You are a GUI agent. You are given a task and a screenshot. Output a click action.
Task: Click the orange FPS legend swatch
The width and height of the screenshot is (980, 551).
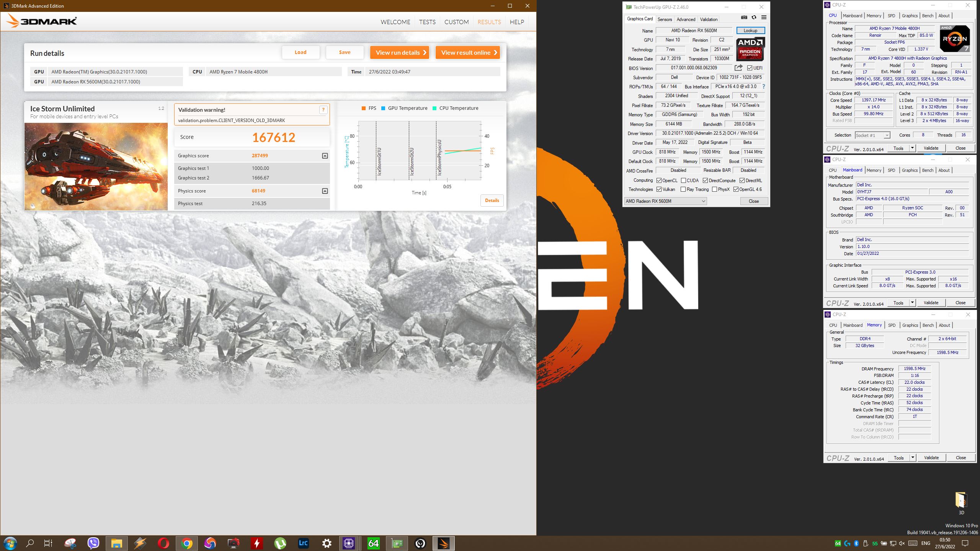click(x=364, y=108)
